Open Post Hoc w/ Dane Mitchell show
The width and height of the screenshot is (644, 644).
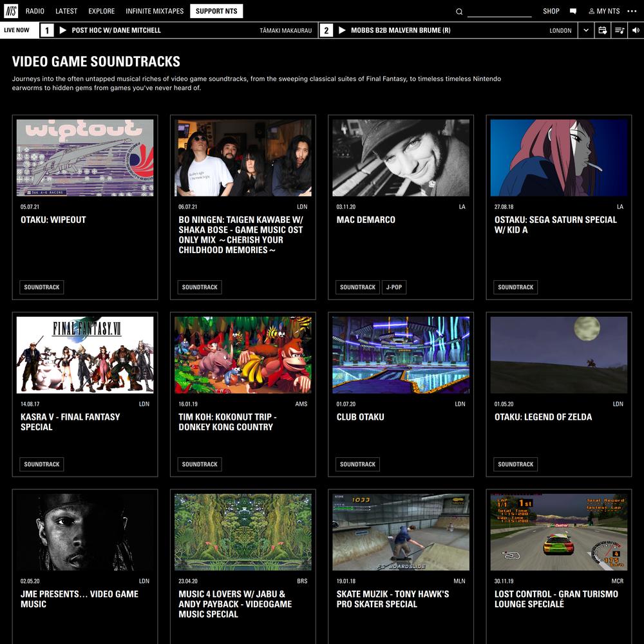[116, 30]
